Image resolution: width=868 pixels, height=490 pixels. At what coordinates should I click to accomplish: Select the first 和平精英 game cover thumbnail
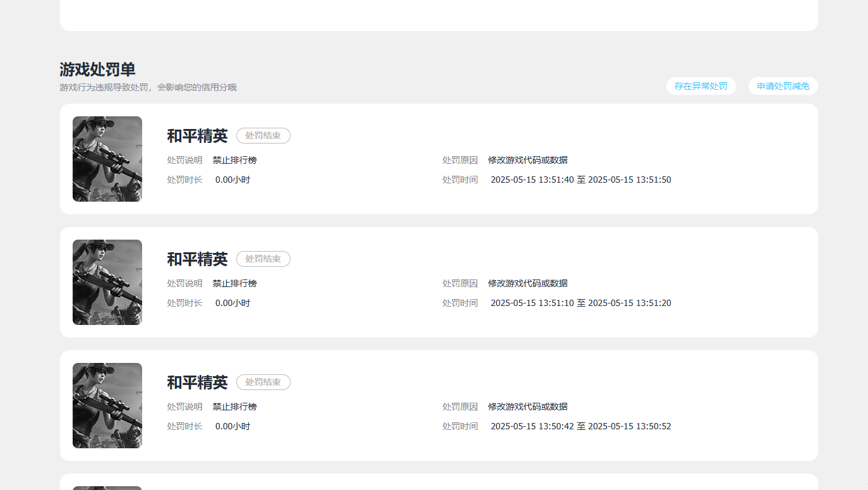point(107,159)
